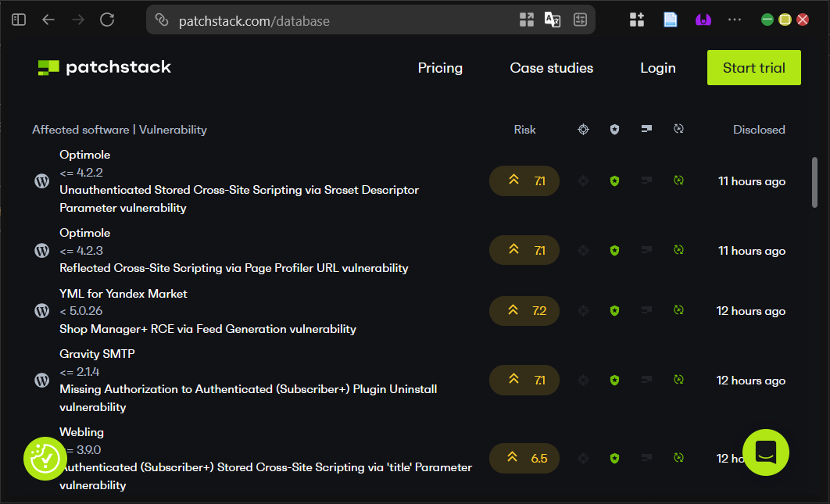Image resolution: width=830 pixels, height=504 pixels.
Task: Click Affected software | Vulnerability header
Action: [x=120, y=130]
